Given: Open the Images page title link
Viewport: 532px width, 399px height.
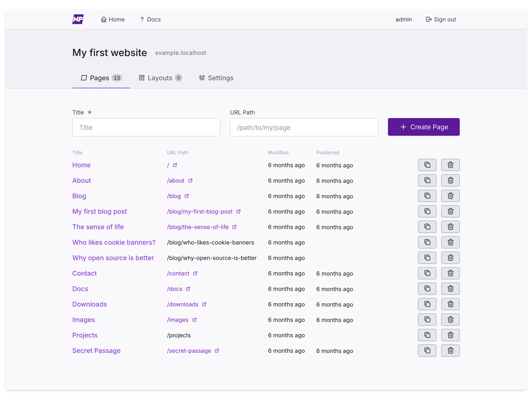Looking at the screenshot, I should pos(83,320).
